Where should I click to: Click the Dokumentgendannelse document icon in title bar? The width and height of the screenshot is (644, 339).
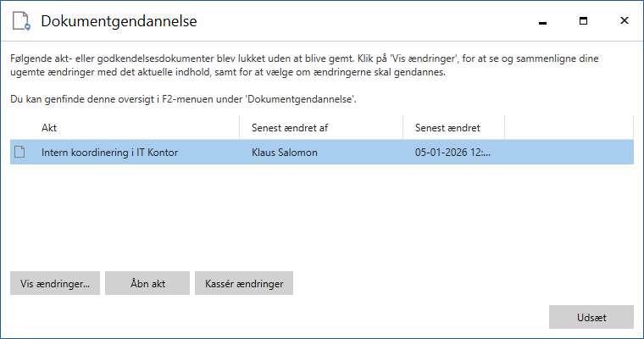pos(21,21)
